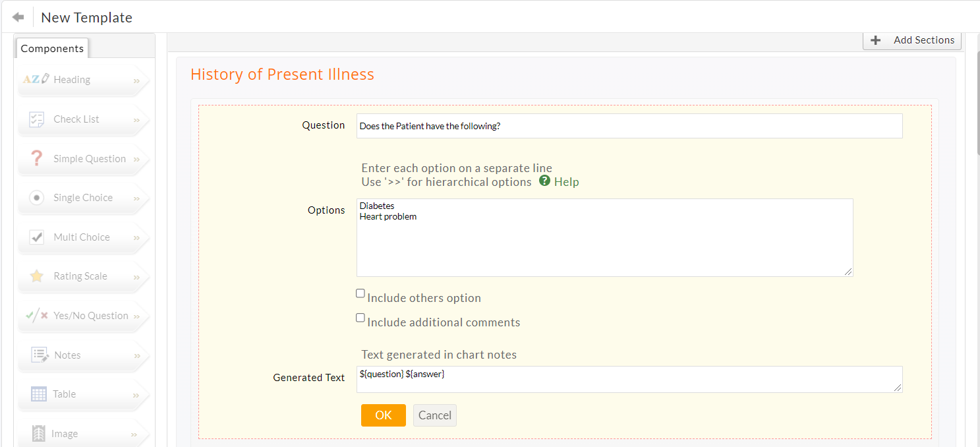This screenshot has width=980, height=447.
Task: Click the Notes component icon
Action: click(x=40, y=355)
